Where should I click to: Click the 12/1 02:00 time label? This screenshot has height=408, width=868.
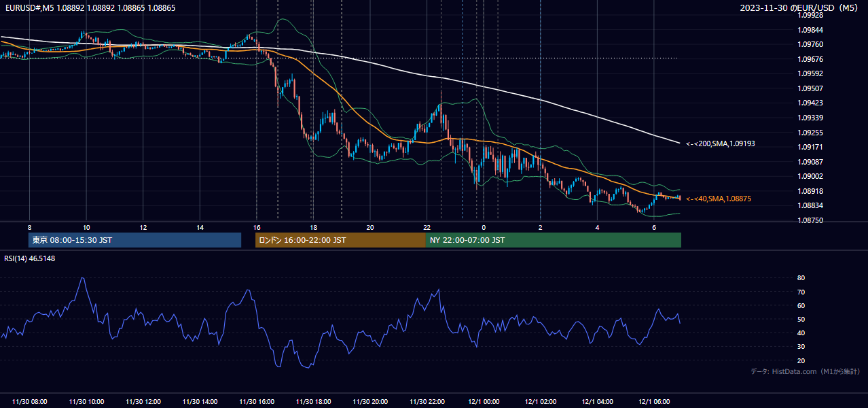[541, 402]
